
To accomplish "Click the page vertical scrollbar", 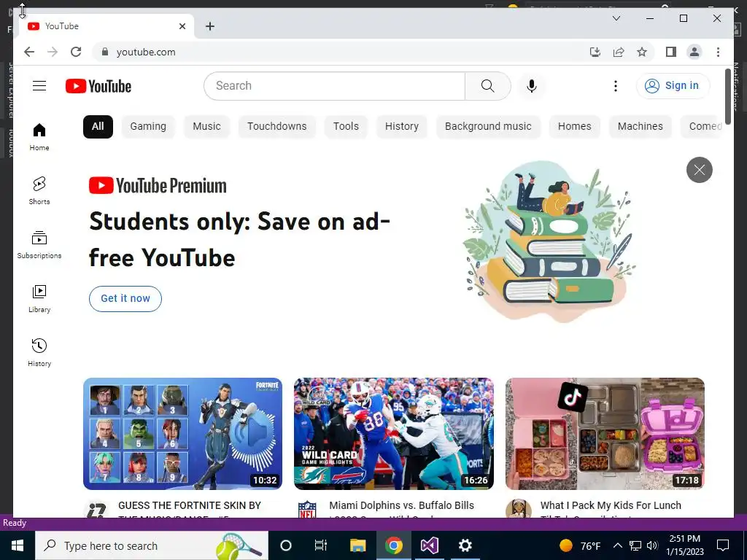I will pos(728,96).
